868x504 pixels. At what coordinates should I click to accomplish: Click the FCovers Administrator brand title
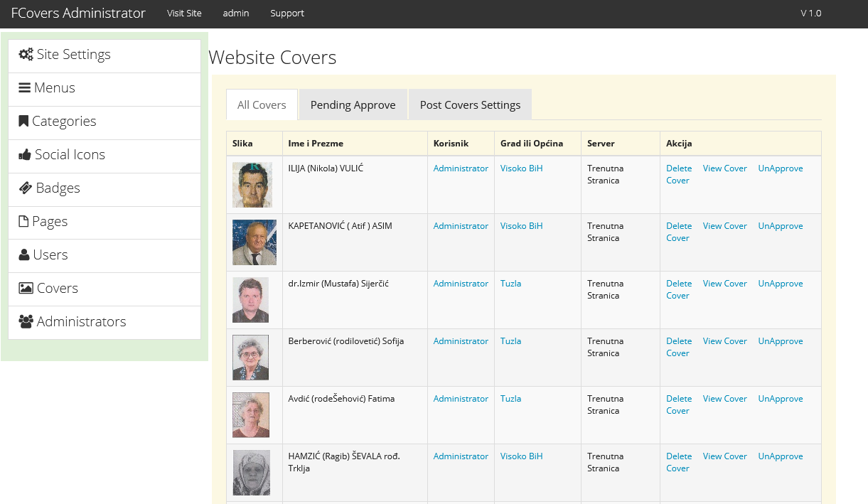(78, 13)
